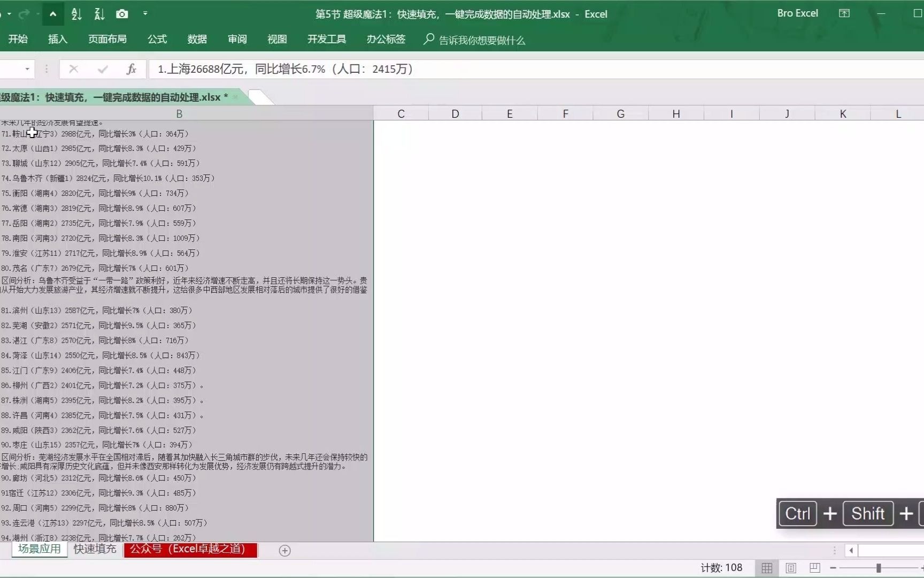Select column E header

click(x=510, y=113)
